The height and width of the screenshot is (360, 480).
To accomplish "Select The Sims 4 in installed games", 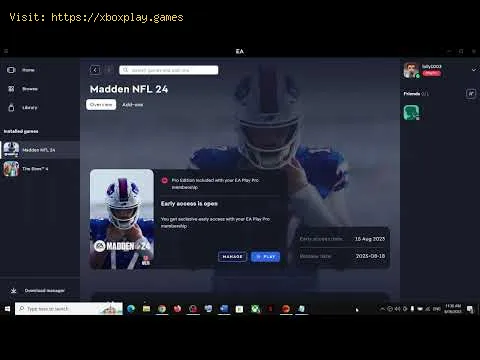I will click(40, 169).
